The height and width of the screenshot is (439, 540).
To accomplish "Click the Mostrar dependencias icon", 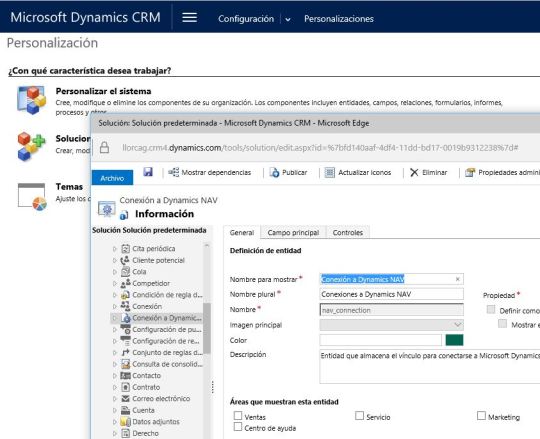I will pos(174,172).
